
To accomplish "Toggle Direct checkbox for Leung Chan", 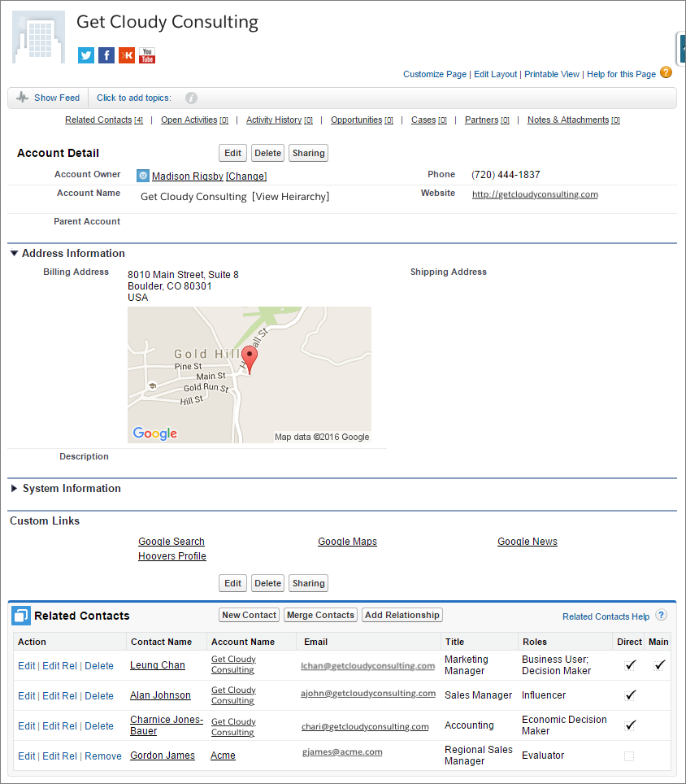I will (631, 665).
